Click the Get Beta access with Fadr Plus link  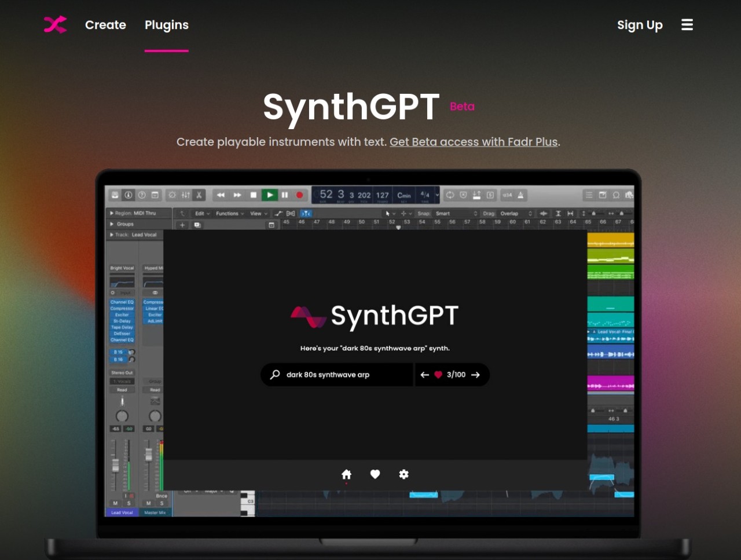(474, 142)
